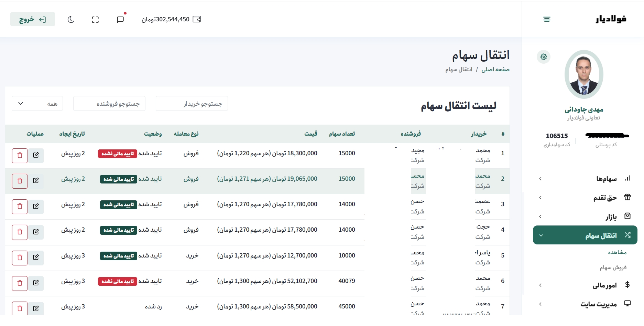The height and width of the screenshot is (326, 644).
Task: Open profile settings gear icon
Action: [544, 57]
